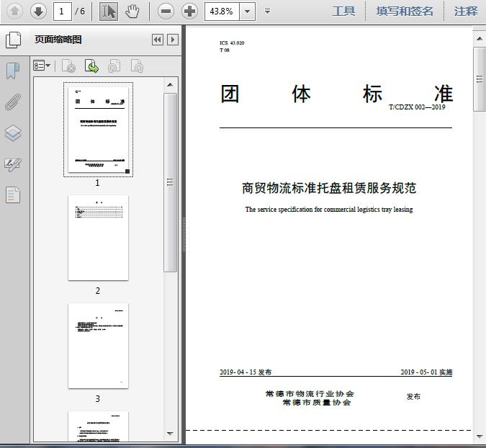The width and height of the screenshot is (486, 448).
Task: Click the document title 商贸物流标准托盘租赁服务规范
Action: (329, 188)
